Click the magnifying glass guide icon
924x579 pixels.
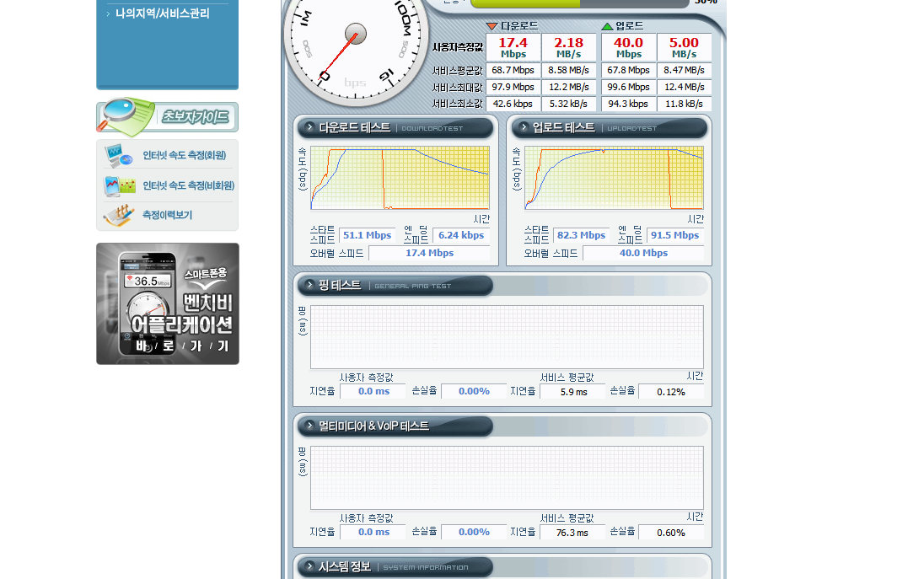(x=124, y=116)
